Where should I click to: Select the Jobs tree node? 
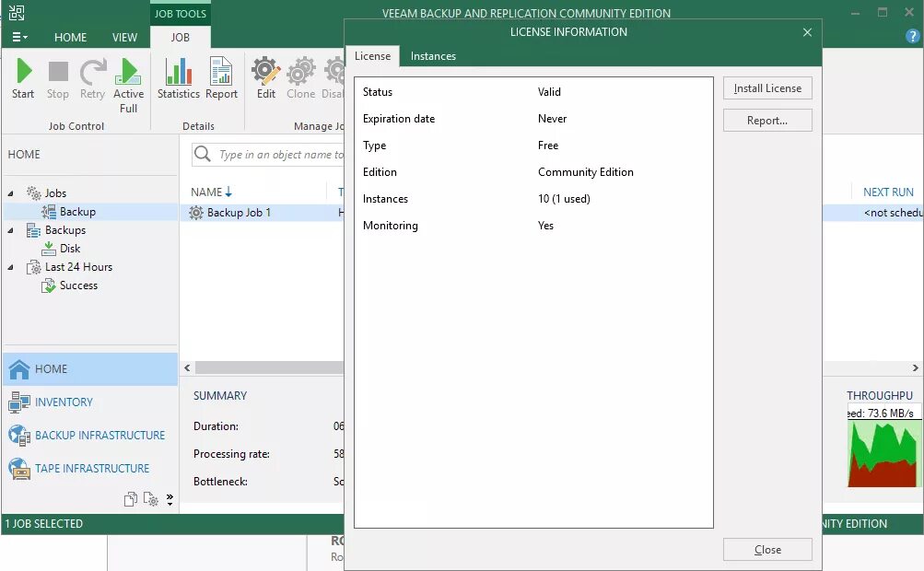[x=55, y=193]
